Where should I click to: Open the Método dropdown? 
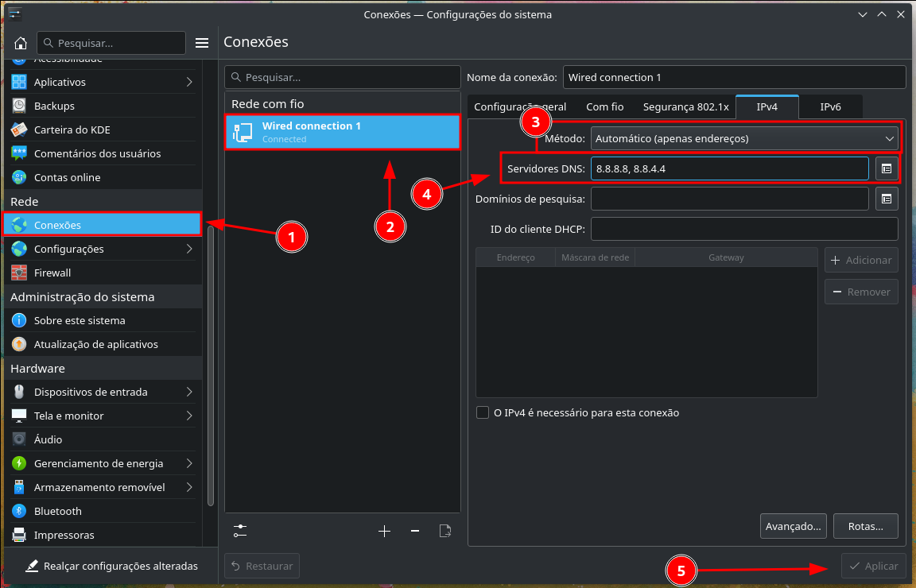click(x=744, y=138)
